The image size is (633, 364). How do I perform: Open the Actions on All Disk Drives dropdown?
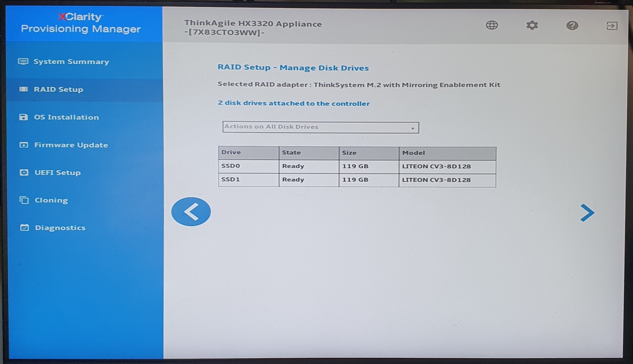pyautogui.click(x=320, y=127)
